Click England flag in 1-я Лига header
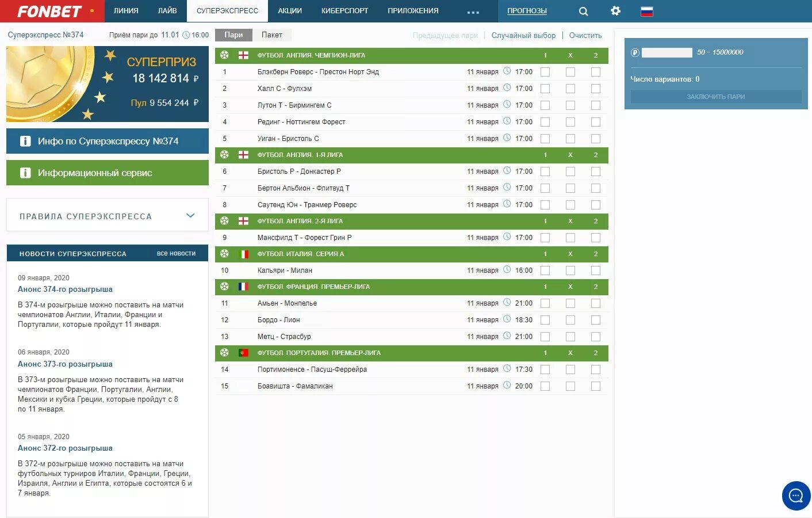Screen dimensions: 812x518 243,155
